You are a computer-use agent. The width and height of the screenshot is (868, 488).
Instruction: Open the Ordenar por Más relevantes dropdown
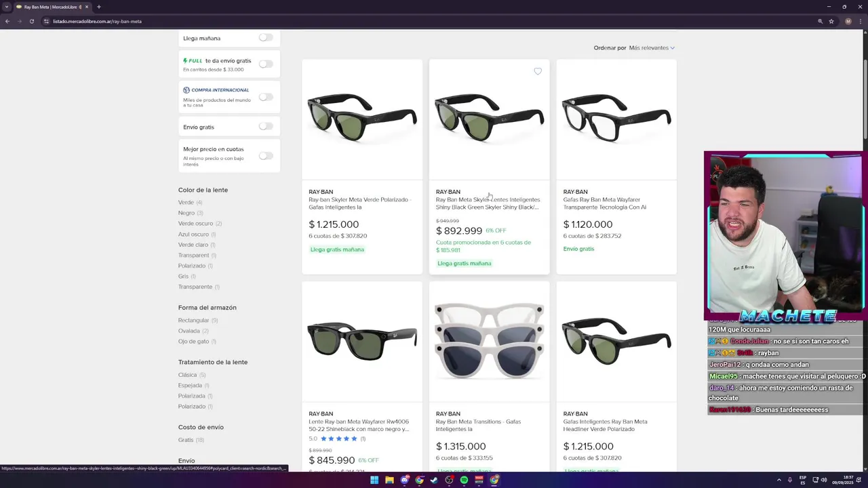651,47
